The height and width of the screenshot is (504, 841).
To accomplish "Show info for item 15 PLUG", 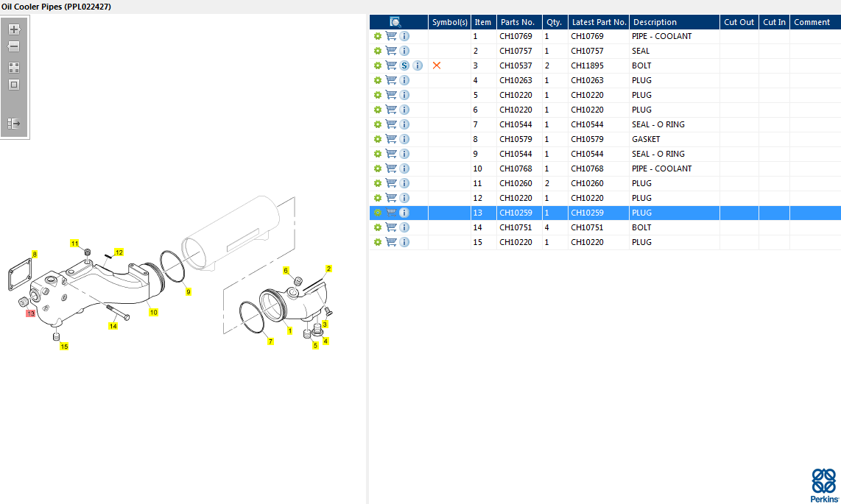I will pos(404,242).
